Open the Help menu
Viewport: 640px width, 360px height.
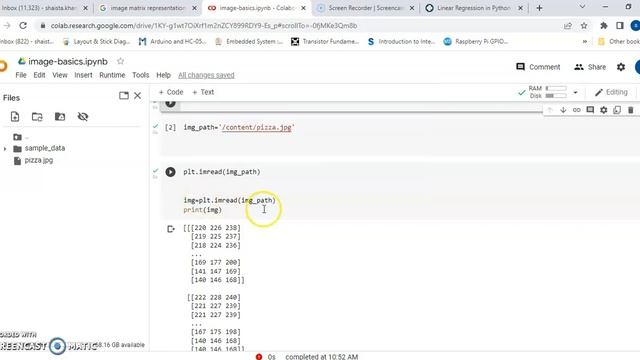coord(163,75)
